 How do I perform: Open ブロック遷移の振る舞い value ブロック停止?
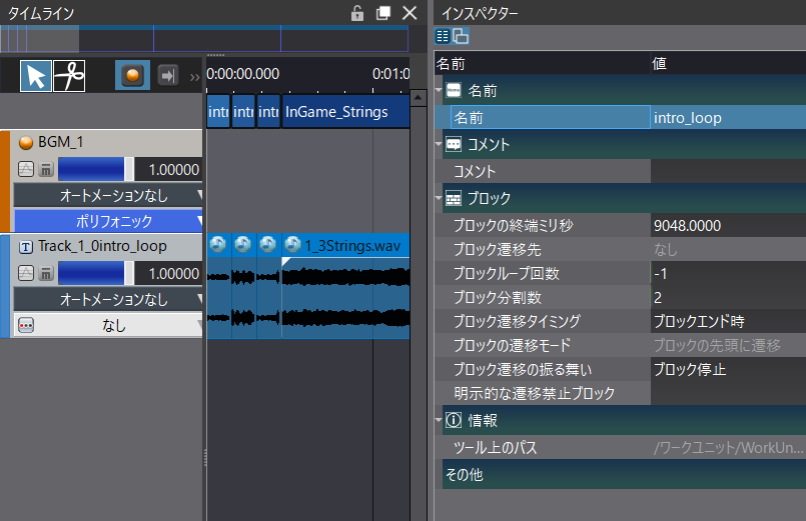pyautogui.click(x=728, y=369)
